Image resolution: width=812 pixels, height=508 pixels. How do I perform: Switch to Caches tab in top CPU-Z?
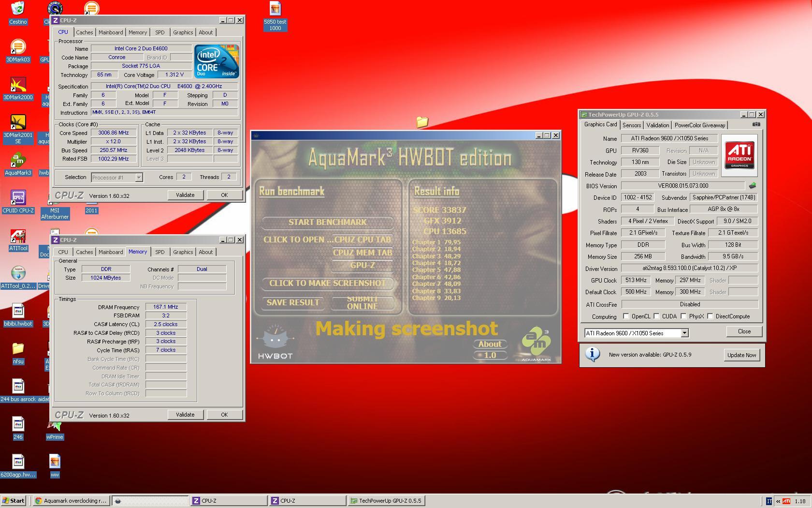[84, 32]
